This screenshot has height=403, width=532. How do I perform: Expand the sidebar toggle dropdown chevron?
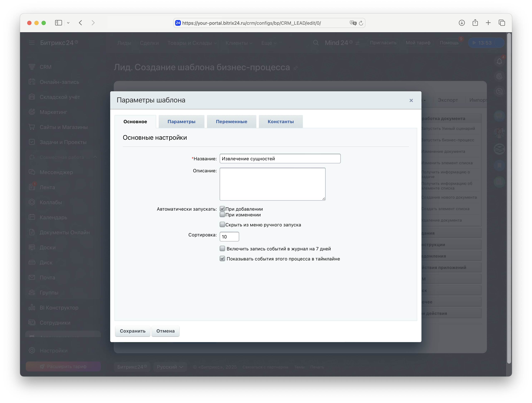(x=68, y=23)
